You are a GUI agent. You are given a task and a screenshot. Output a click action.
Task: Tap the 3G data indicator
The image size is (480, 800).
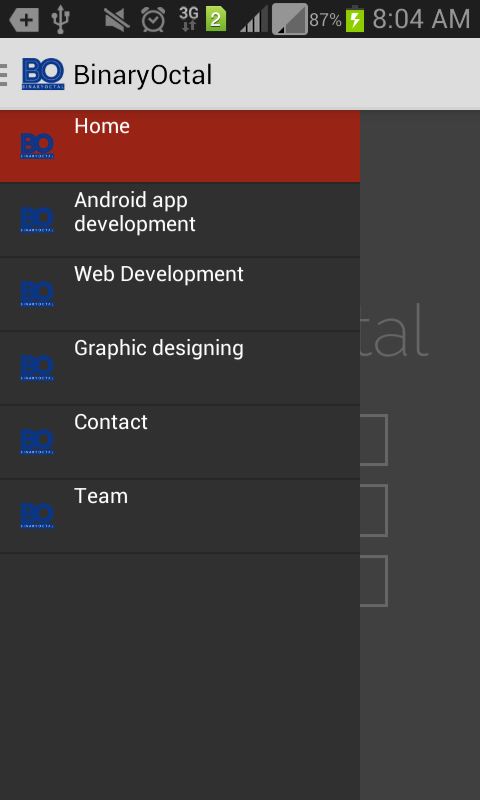coord(189,19)
